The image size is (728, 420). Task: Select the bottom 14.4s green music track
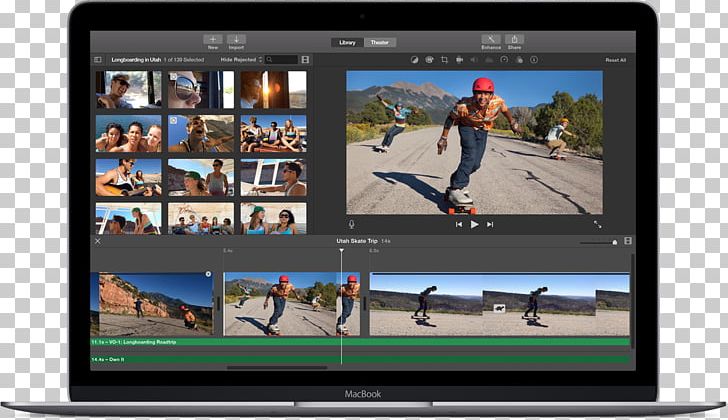coord(360,360)
